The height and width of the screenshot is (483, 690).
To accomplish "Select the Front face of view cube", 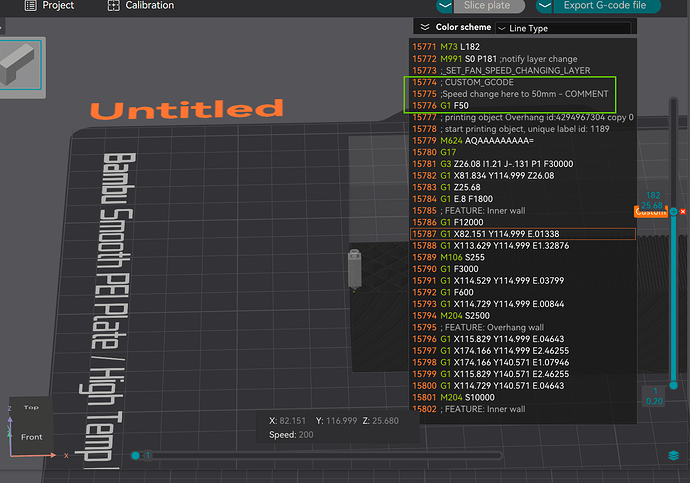I will (32, 437).
